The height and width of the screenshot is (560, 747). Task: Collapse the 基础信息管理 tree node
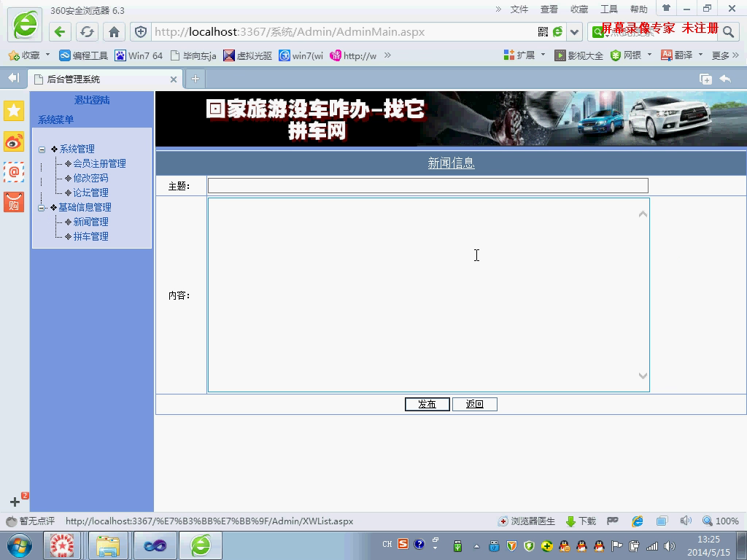click(x=42, y=208)
